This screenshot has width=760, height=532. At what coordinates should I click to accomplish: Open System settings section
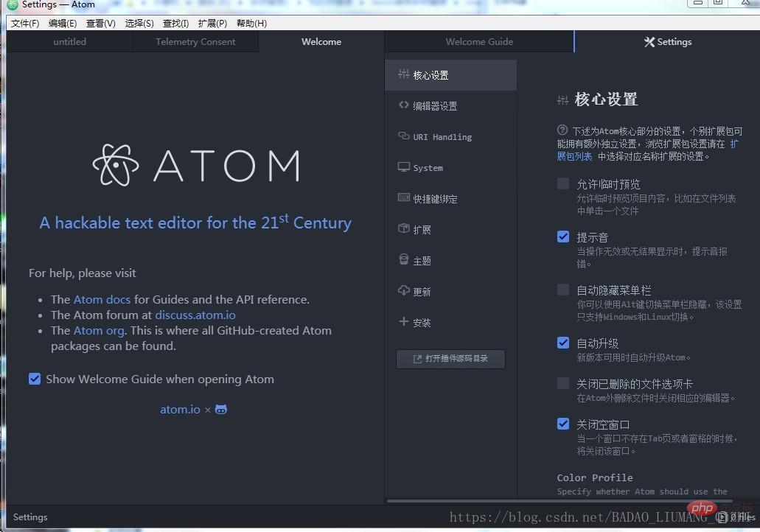point(450,168)
